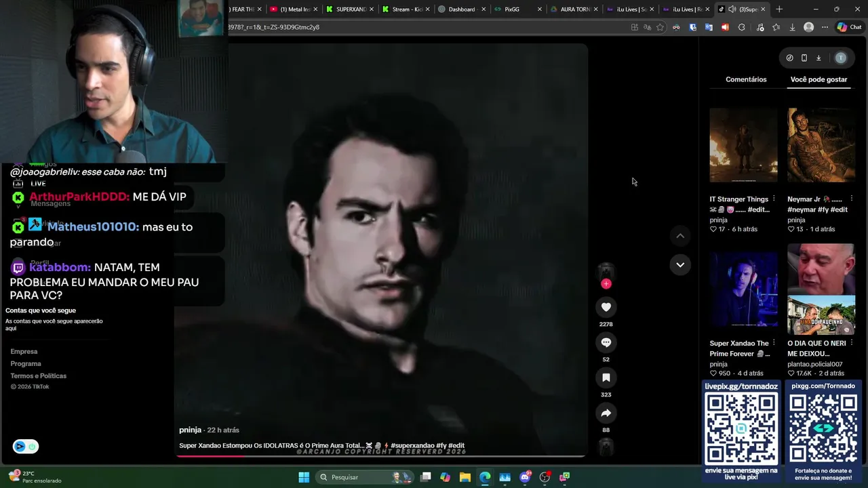The height and width of the screenshot is (488, 868).
Task: Share the video with the arrow icon
Action: [606, 413]
